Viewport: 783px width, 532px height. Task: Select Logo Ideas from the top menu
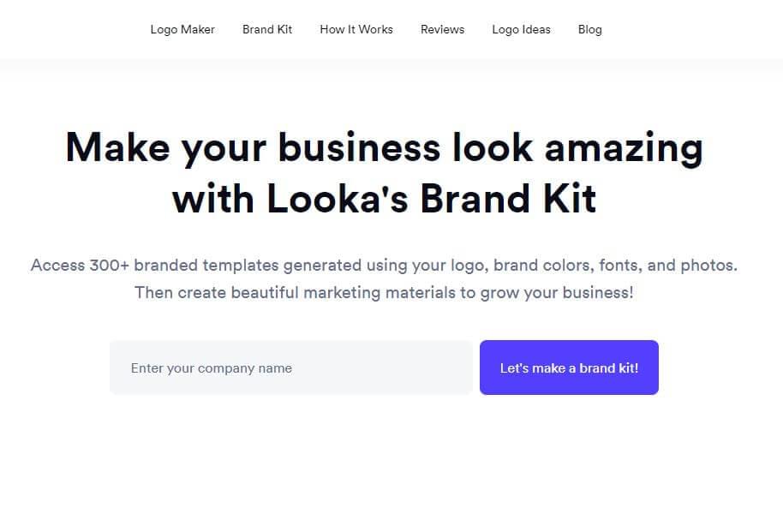[x=521, y=29]
